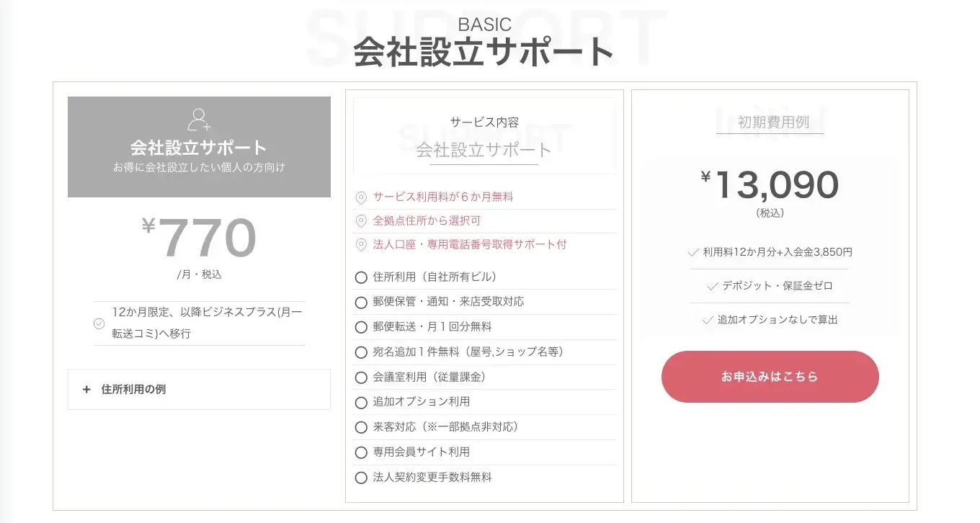Click the pin icon beside サービス利用料が6か月無料
This screenshot has height=523, width=980.
[362, 197]
